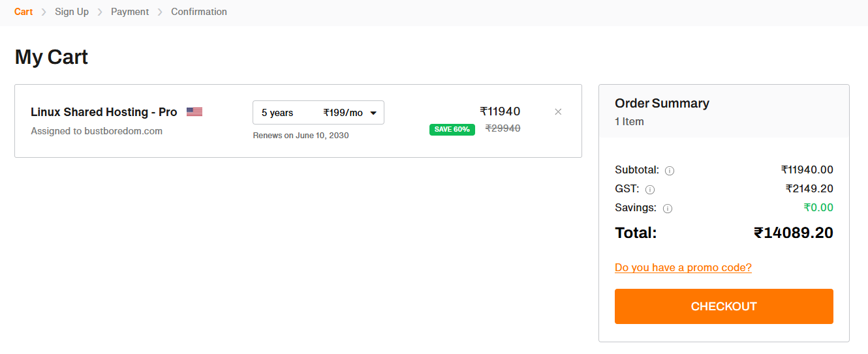Open the promo code link
868x354 pixels.
tap(683, 267)
